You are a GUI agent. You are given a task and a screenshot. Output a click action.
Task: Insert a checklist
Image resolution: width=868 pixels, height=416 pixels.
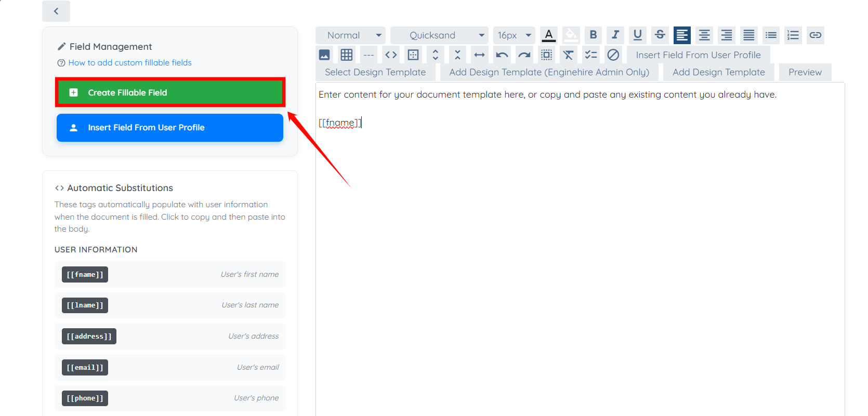[x=591, y=55]
